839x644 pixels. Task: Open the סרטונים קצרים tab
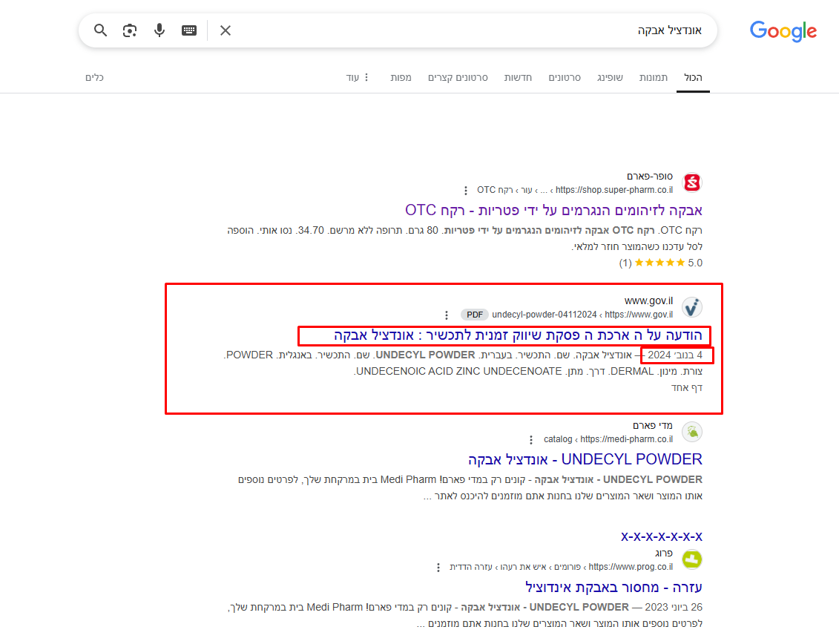point(458,78)
